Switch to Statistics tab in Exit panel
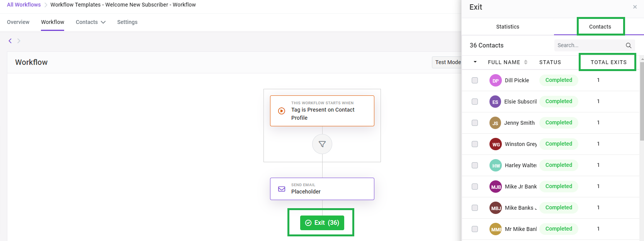This screenshot has width=644, height=241. [508, 27]
